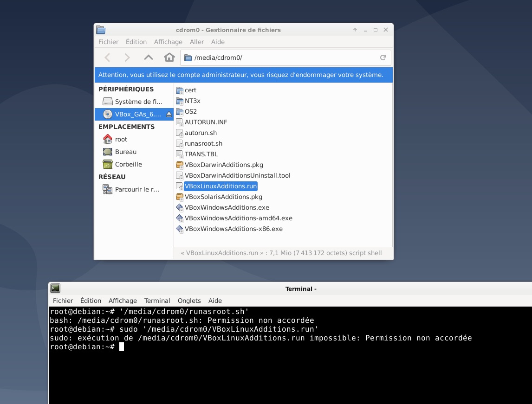Open Corbeille trash in sidebar

(134, 164)
